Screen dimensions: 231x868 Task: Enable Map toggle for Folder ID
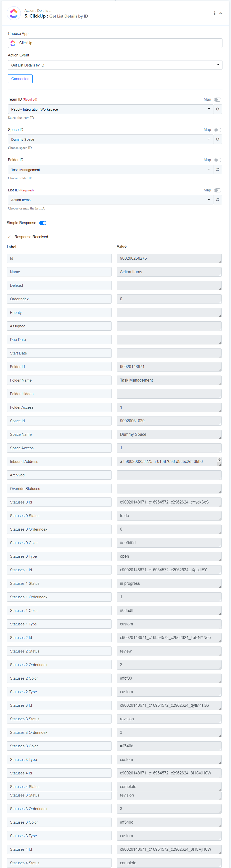click(x=217, y=160)
